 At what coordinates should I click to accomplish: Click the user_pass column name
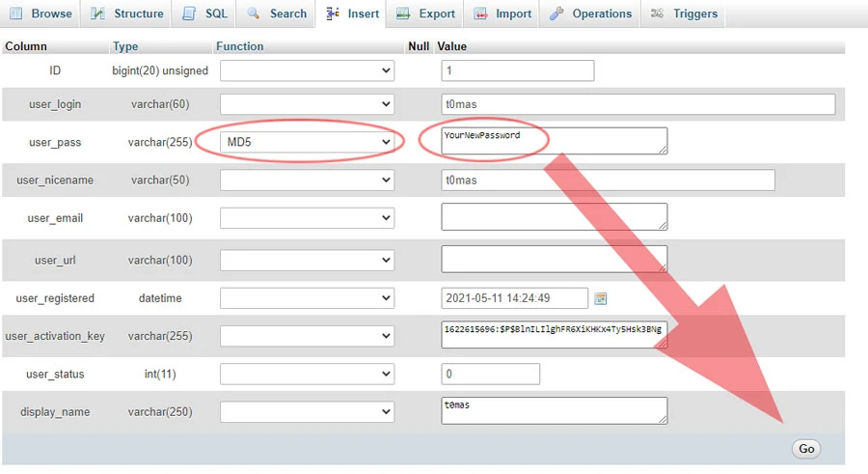pos(55,143)
